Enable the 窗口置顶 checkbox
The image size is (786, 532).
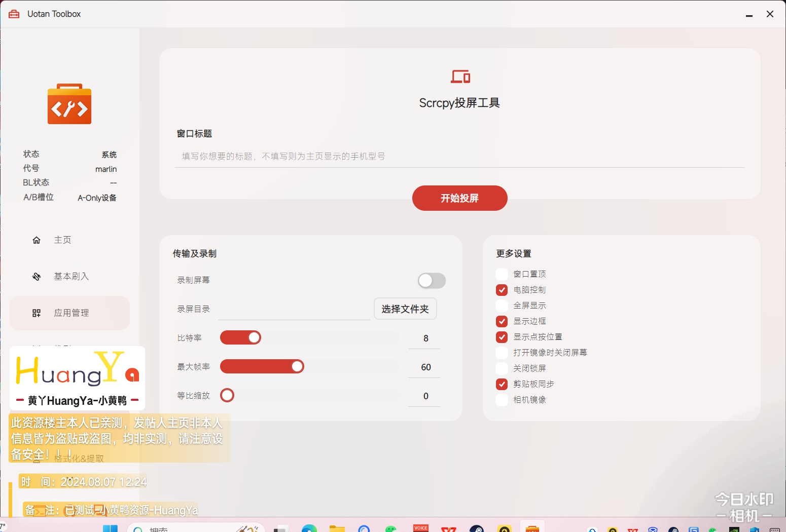coord(502,274)
